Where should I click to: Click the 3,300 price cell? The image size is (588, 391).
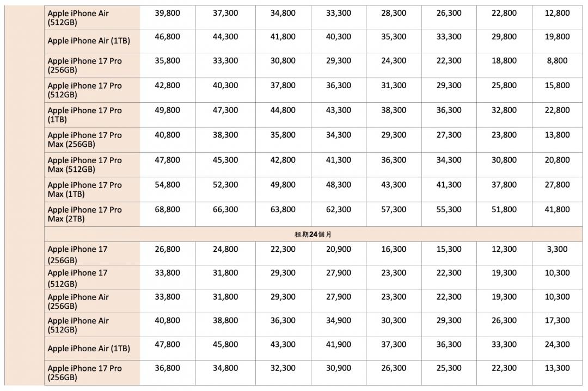point(557,249)
